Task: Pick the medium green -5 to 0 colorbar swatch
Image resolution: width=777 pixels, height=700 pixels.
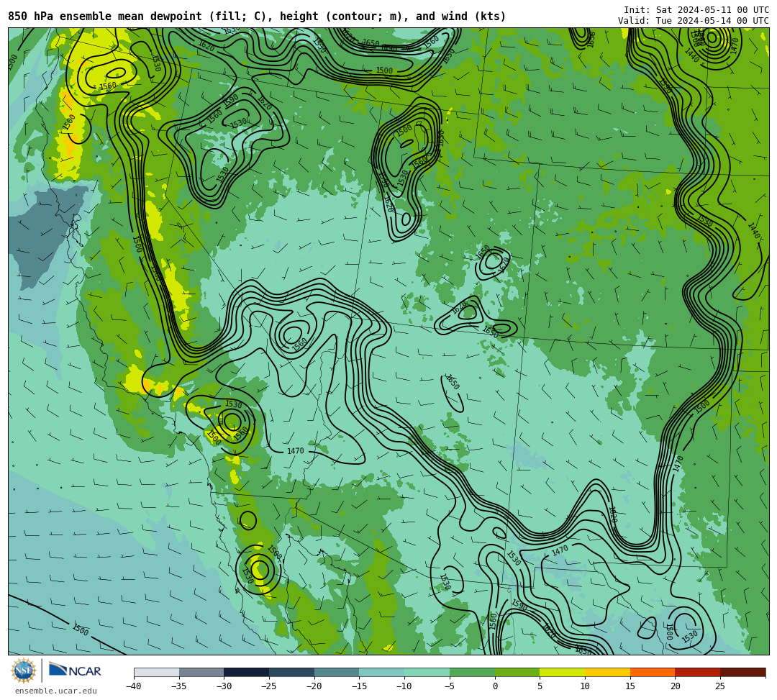Action: click(x=472, y=672)
